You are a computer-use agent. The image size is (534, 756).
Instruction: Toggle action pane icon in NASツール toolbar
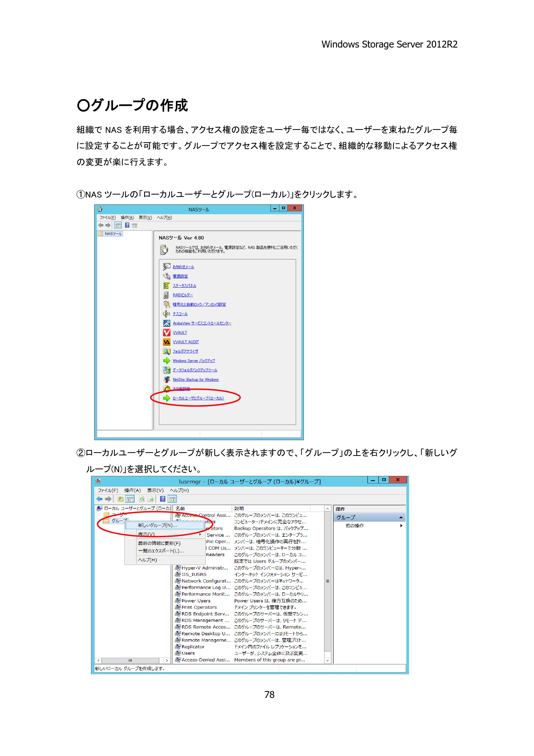[x=135, y=226]
